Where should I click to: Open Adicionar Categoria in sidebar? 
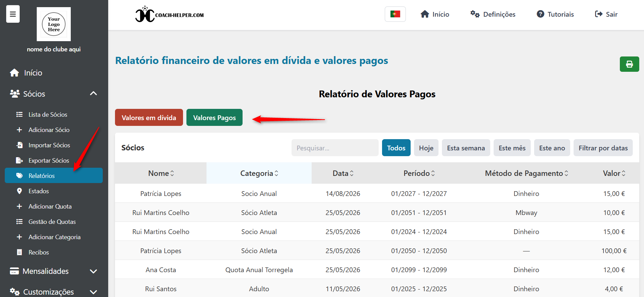click(x=54, y=237)
